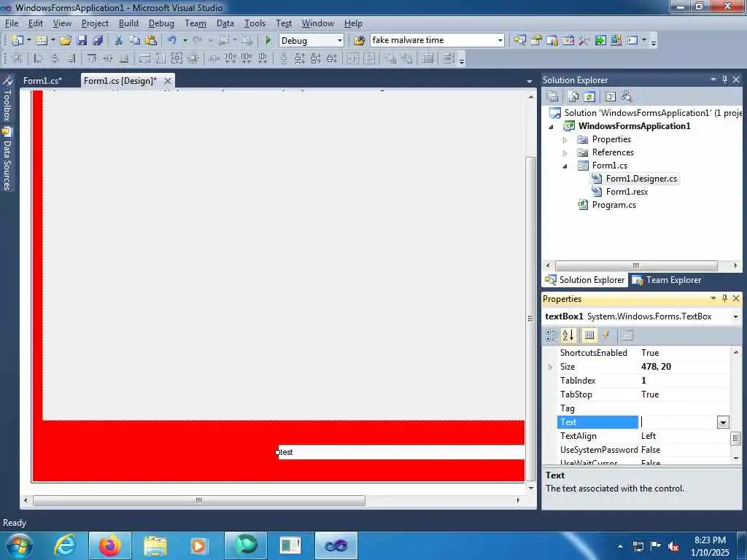This screenshot has width=747, height=560.
Task: Open Solution Explorer from the toolbar icon
Action: pos(519,41)
